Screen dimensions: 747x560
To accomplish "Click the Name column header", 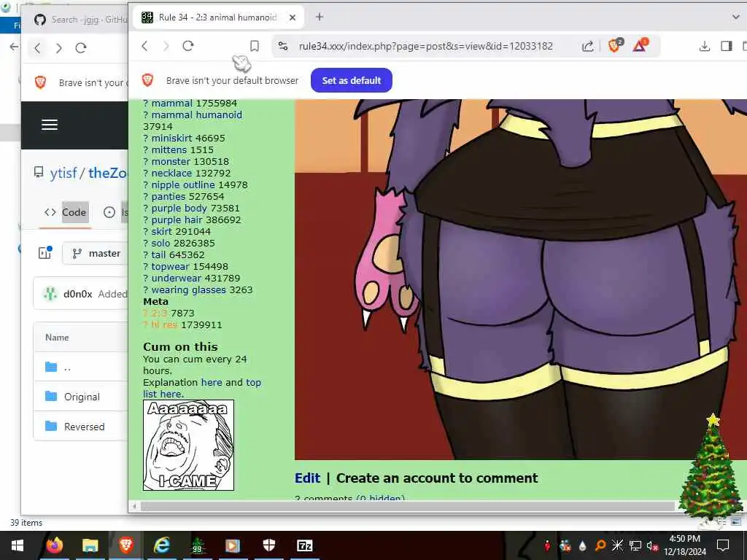I will coord(57,337).
